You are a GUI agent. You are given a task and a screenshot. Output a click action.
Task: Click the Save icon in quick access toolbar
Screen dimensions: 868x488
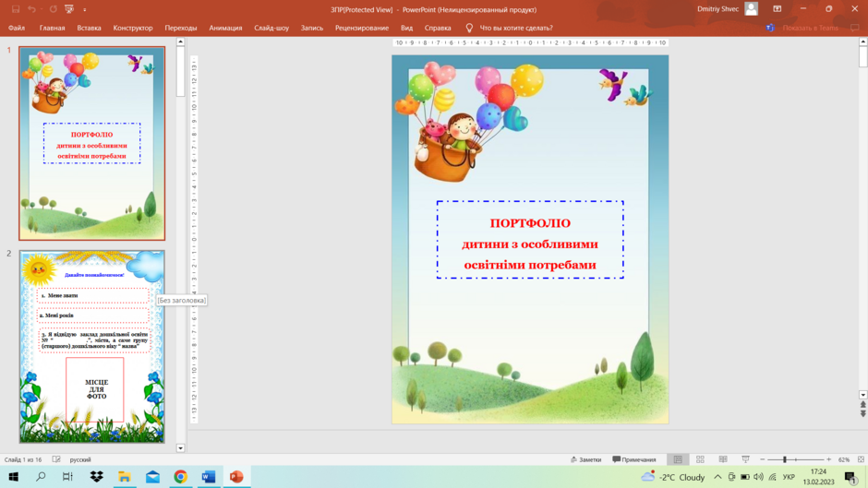click(x=16, y=9)
